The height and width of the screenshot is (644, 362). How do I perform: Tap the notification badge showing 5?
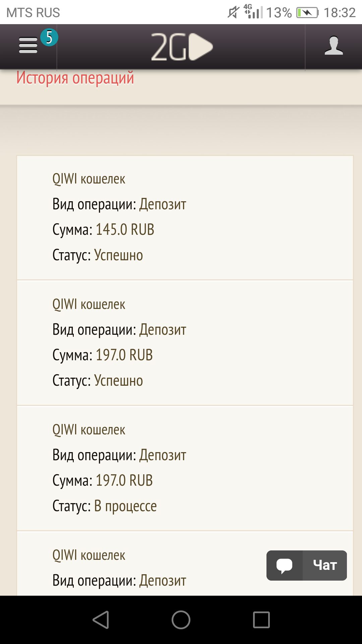[x=49, y=37]
